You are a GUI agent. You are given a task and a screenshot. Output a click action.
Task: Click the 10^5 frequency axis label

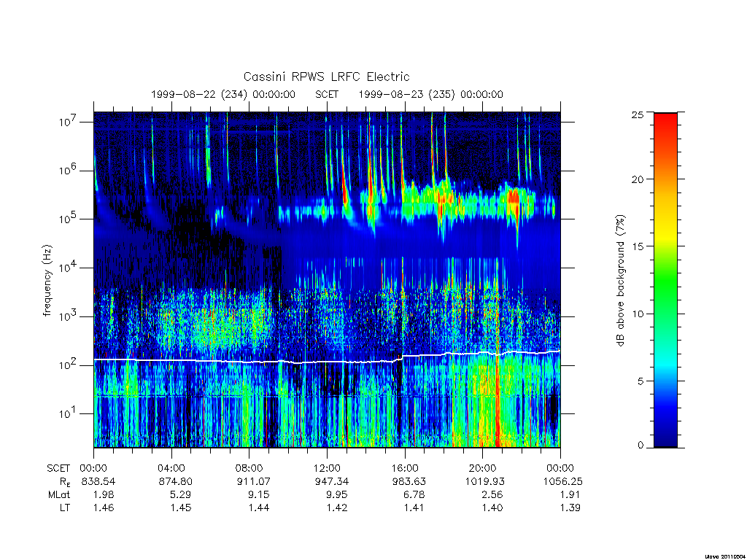click(x=69, y=218)
